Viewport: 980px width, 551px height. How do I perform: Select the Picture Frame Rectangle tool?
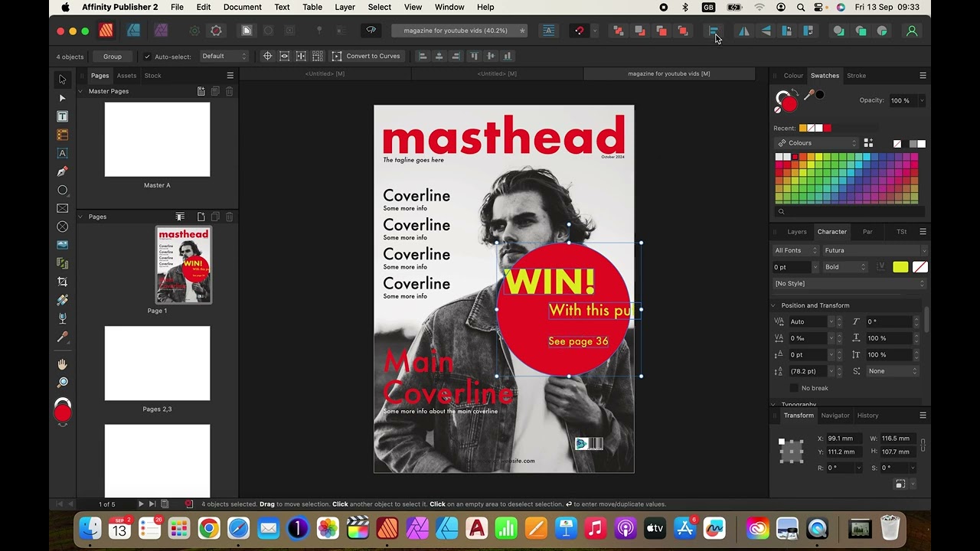point(63,208)
